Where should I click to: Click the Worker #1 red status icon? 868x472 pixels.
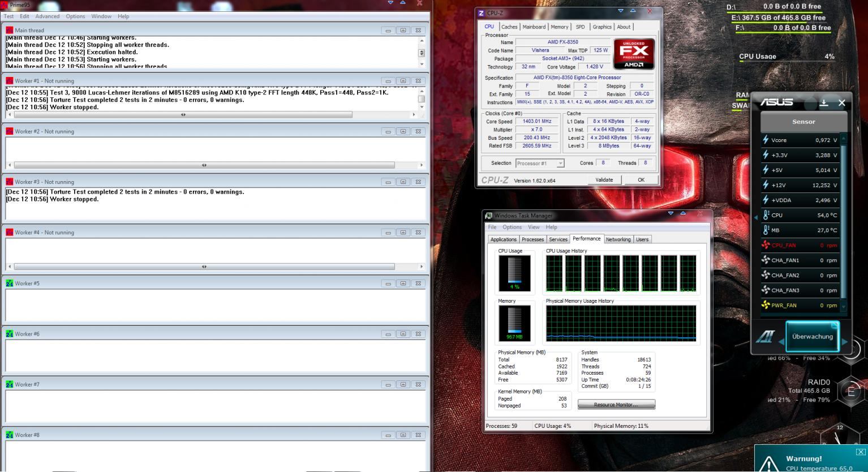(9, 80)
